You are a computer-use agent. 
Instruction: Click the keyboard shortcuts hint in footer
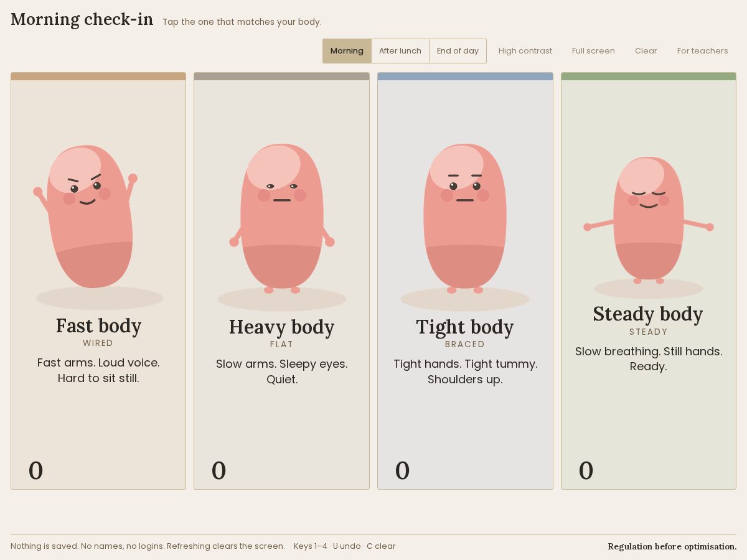point(345,546)
